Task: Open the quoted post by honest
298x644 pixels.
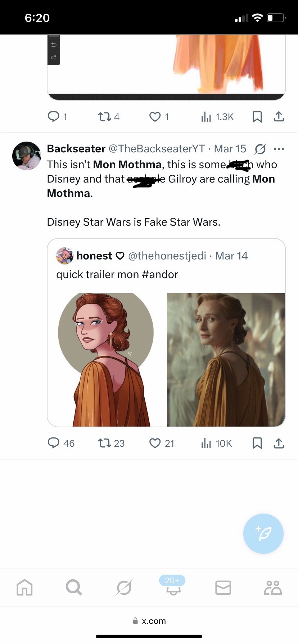Action: (166, 265)
